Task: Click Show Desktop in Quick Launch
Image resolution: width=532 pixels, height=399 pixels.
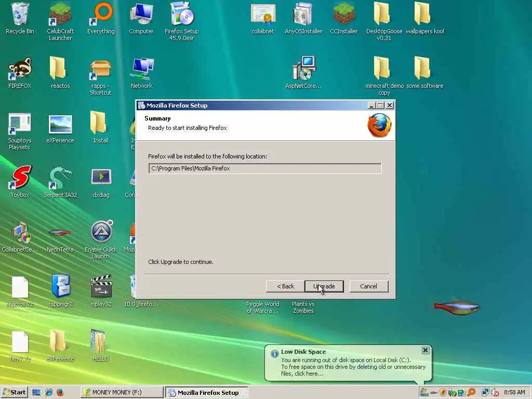Action: (36, 393)
